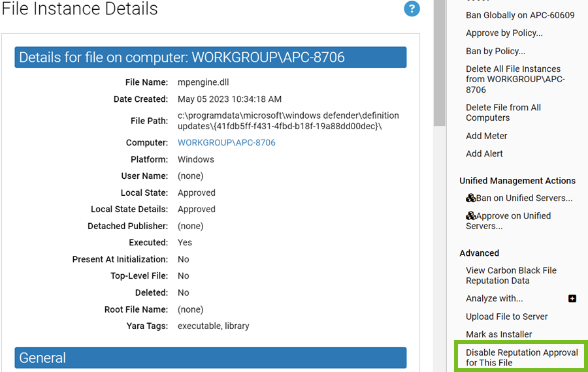588x372 pixels.
Task: Click the Local State Details value Approved
Action: click(x=197, y=209)
